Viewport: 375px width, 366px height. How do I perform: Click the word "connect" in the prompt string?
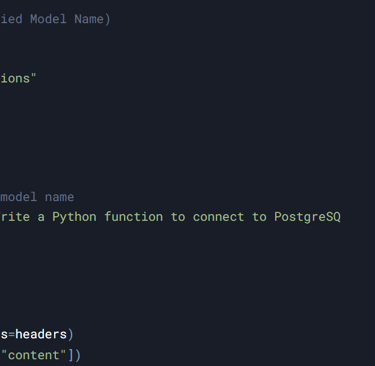point(218,217)
